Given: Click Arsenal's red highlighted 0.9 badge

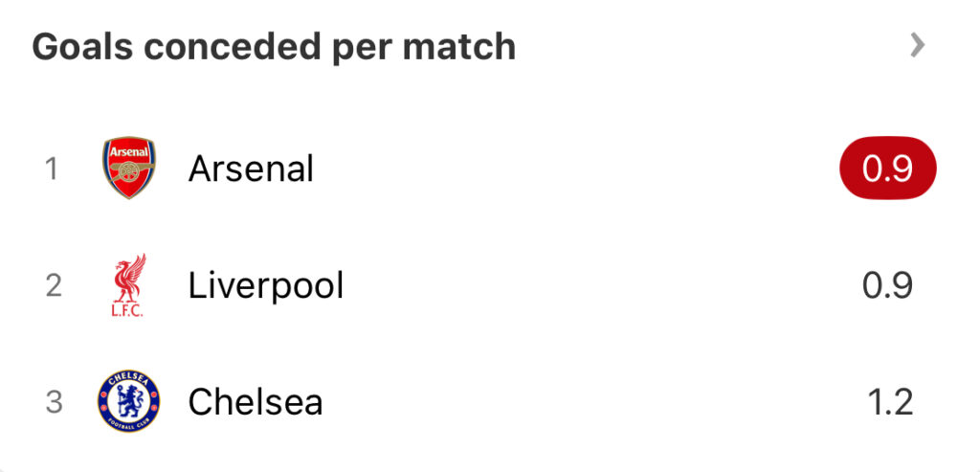Looking at the screenshot, I should click(887, 169).
